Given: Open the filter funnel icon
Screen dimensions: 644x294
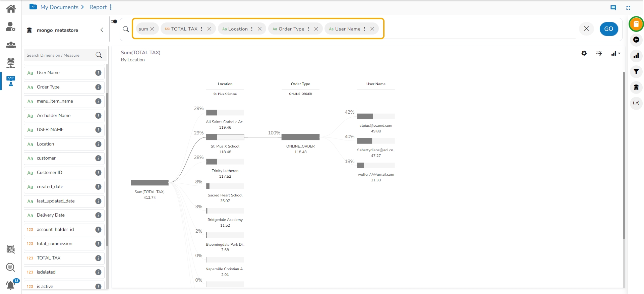Looking at the screenshot, I should click(x=636, y=71).
